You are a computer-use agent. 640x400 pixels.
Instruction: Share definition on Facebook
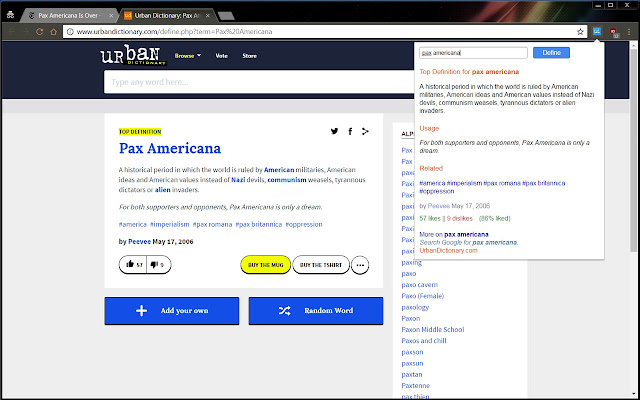tap(350, 131)
